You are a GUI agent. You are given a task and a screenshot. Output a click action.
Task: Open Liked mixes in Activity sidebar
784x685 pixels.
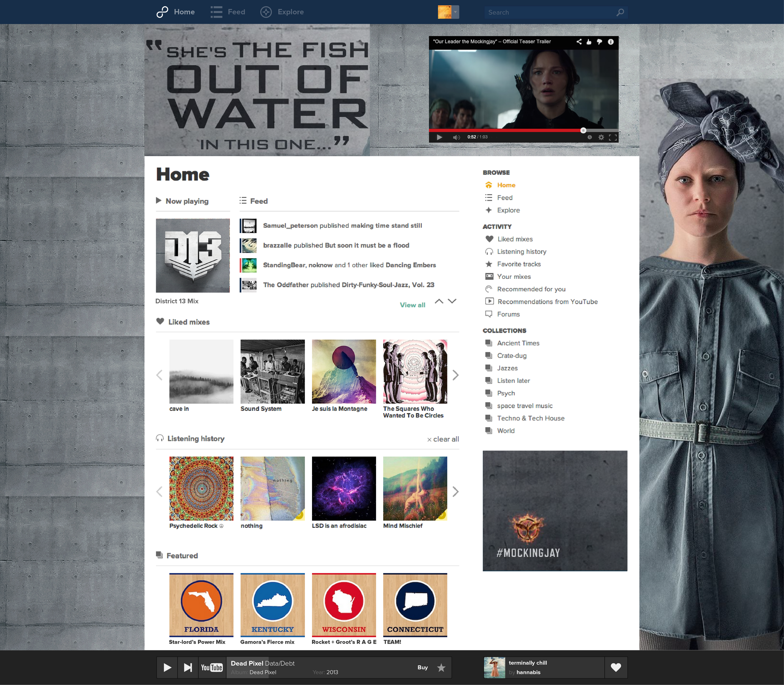coord(515,239)
